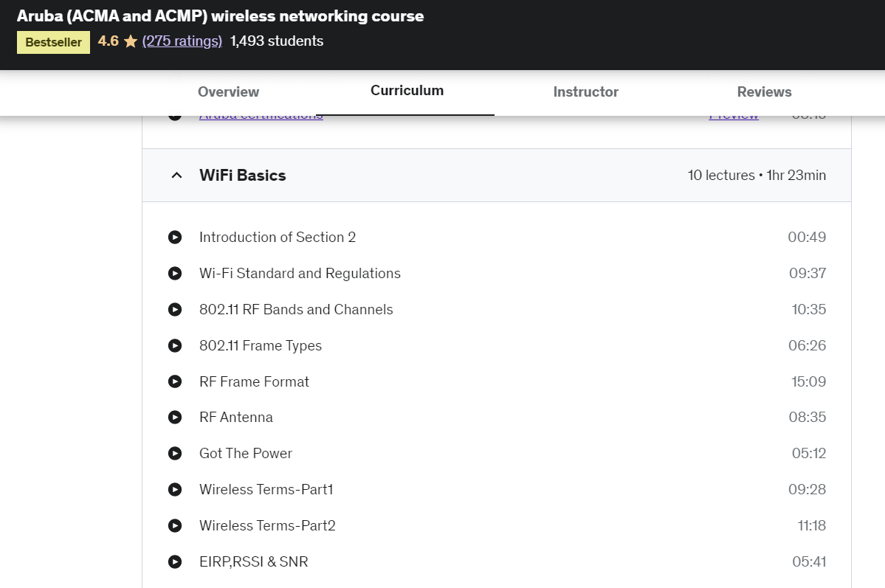Click play icon beside 802.11 Frame Types
The height and width of the screenshot is (588, 885).
click(x=175, y=345)
